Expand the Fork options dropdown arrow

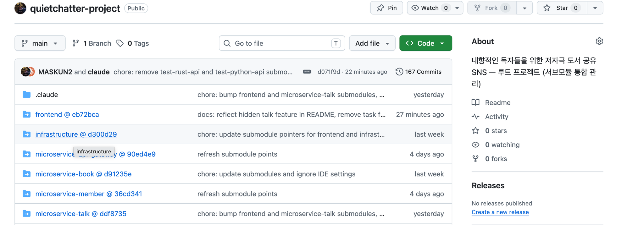(525, 8)
